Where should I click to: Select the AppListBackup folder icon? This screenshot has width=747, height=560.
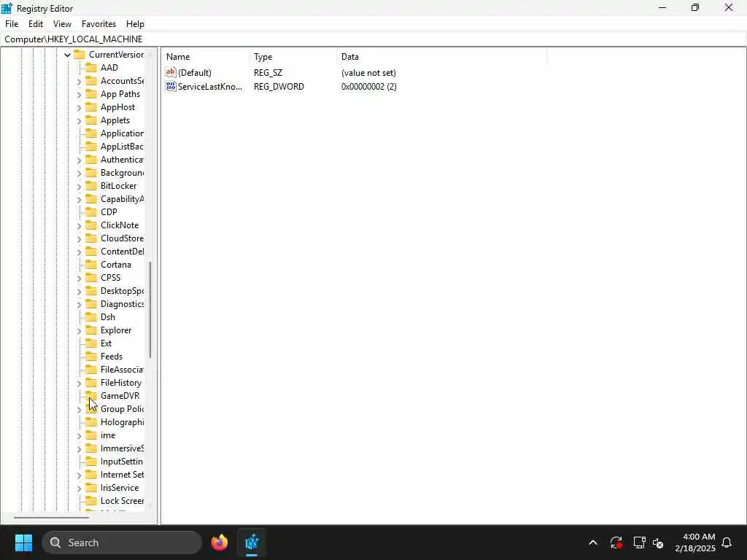click(91, 146)
